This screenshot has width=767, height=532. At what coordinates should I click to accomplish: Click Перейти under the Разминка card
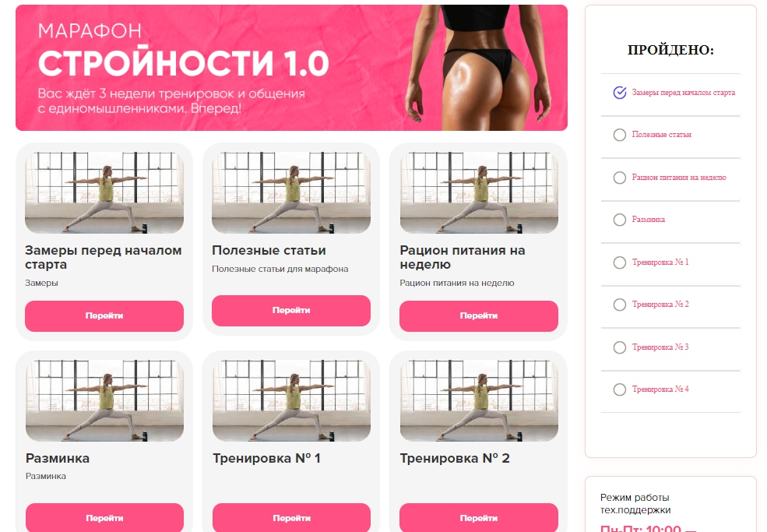point(104,518)
